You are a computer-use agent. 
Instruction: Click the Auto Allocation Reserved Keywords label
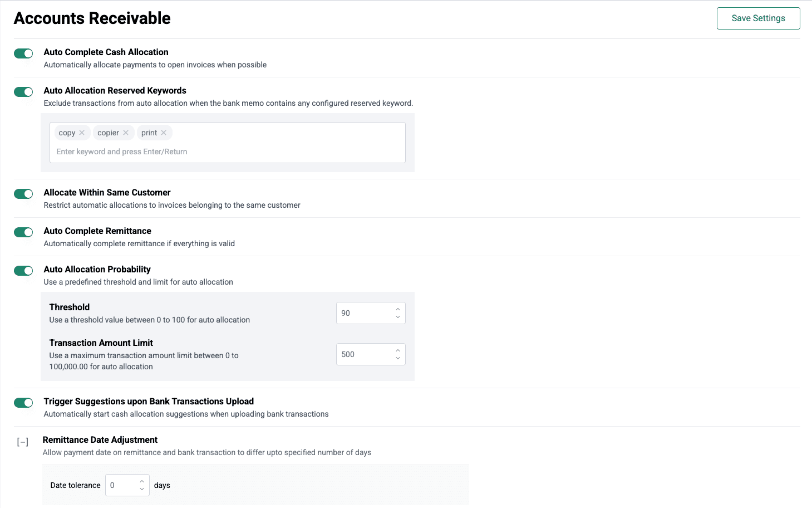point(115,91)
